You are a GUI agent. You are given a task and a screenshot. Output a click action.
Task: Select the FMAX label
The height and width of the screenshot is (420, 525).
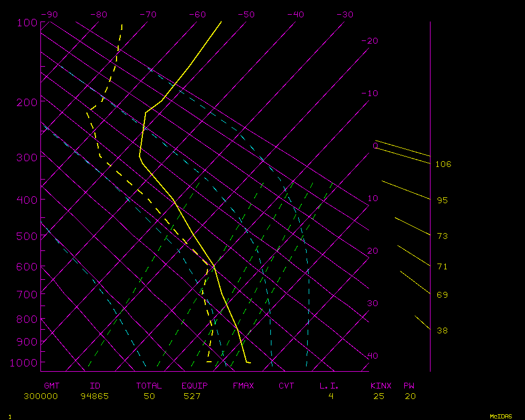point(243,386)
